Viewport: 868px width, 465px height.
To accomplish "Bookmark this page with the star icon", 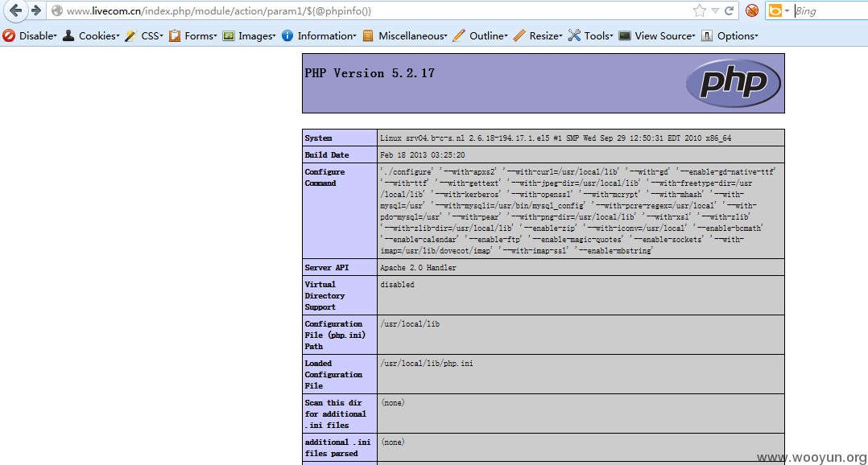I will pyautogui.click(x=700, y=10).
